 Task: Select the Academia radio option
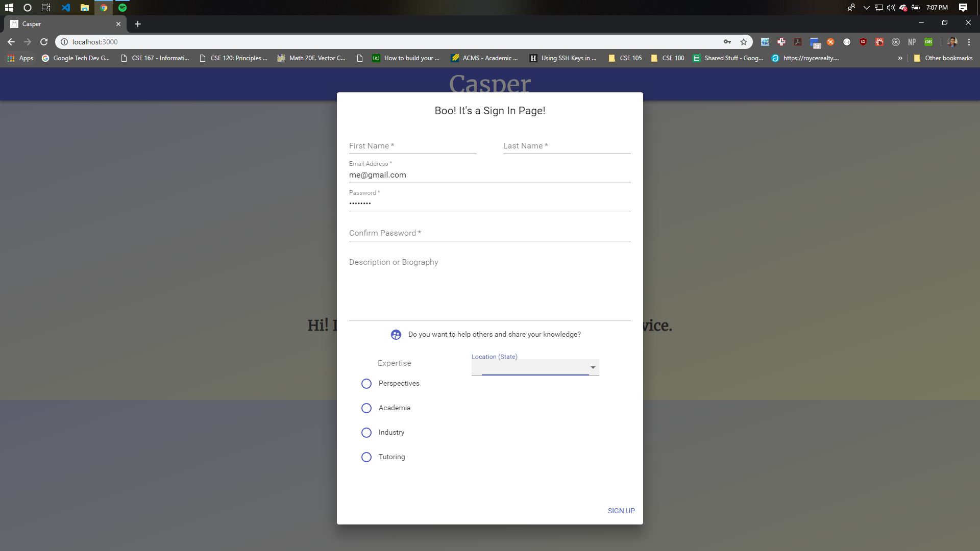click(x=366, y=408)
